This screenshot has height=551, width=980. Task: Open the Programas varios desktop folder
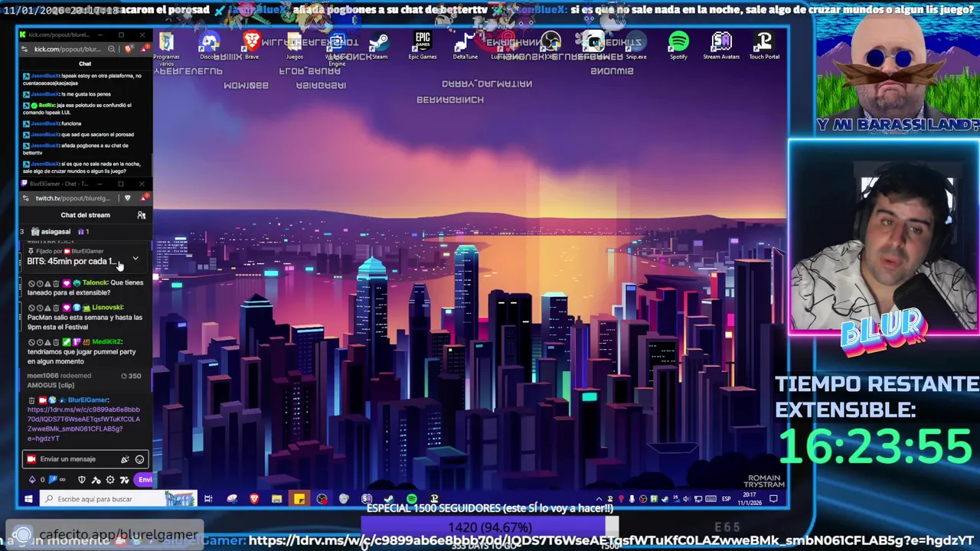coord(166,47)
